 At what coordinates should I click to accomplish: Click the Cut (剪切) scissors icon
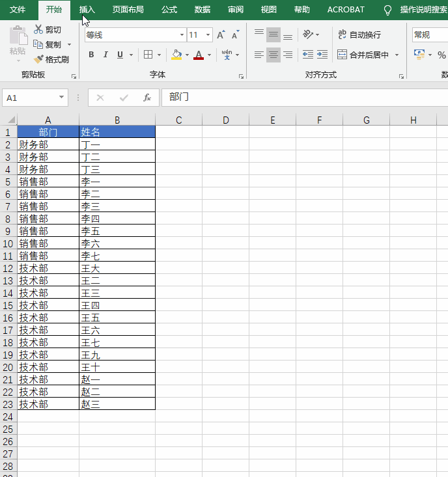(x=38, y=29)
